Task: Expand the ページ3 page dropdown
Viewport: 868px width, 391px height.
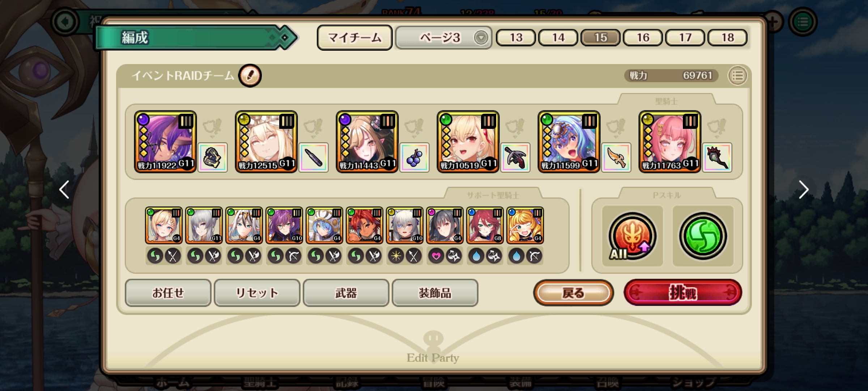Action: coord(443,38)
